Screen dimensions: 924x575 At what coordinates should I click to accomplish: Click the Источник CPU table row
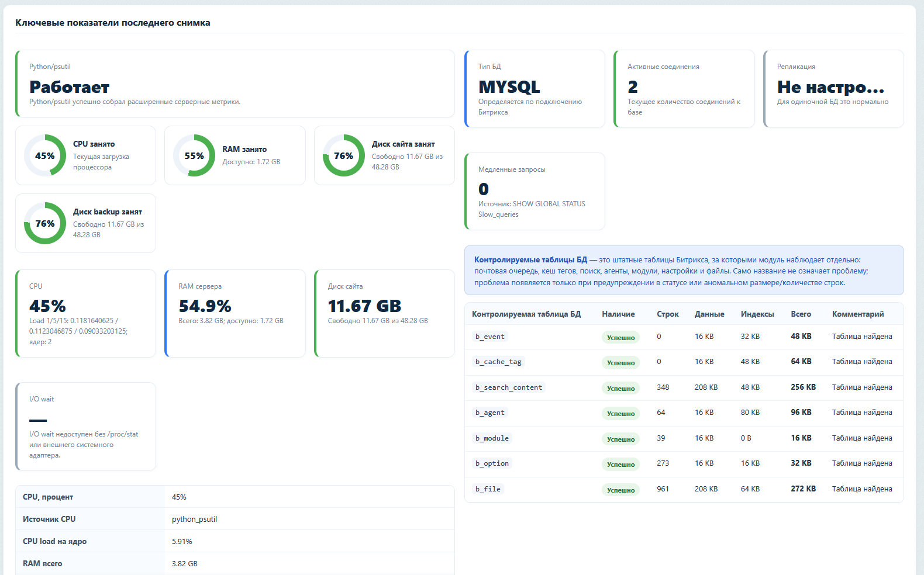tap(235, 519)
